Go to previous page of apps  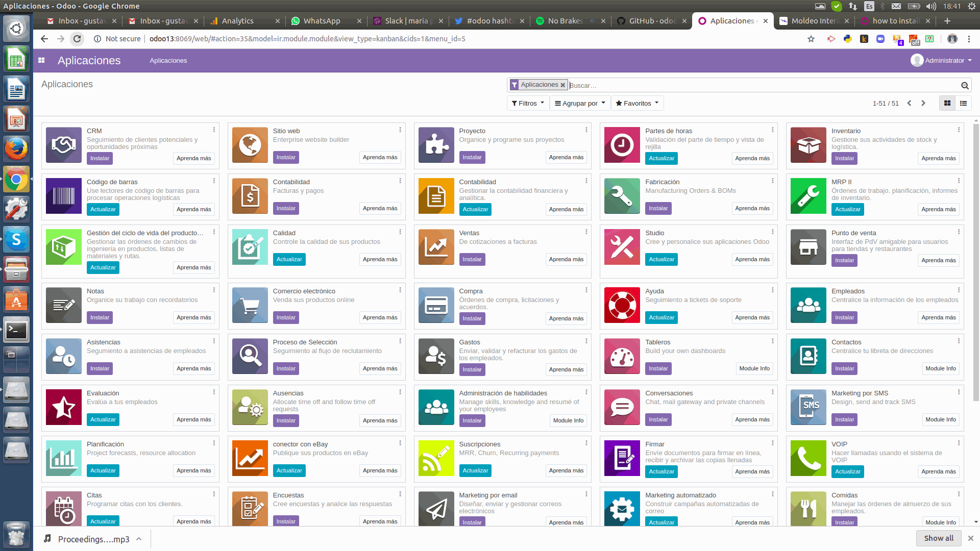(x=909, y=103)
